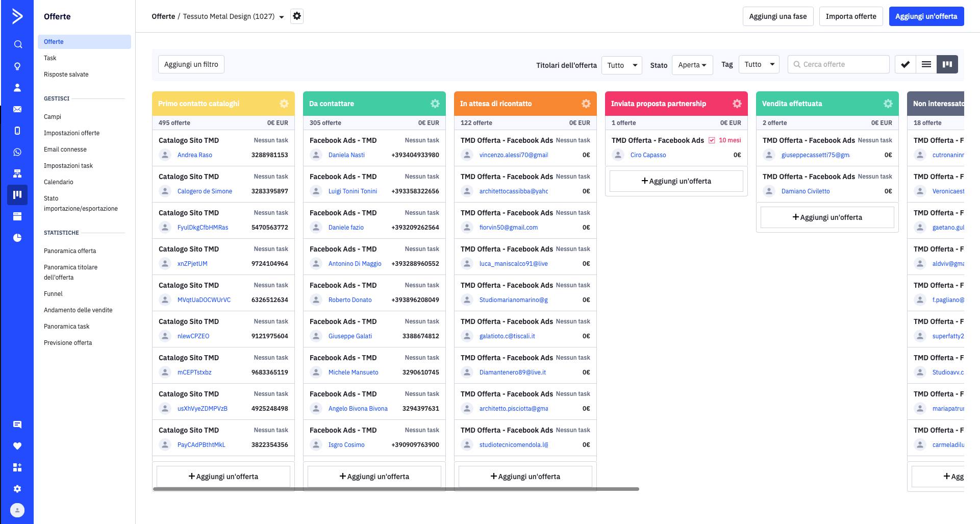Click pipeline settings gear next to title
980x524 pixels.
pos(297,16)
